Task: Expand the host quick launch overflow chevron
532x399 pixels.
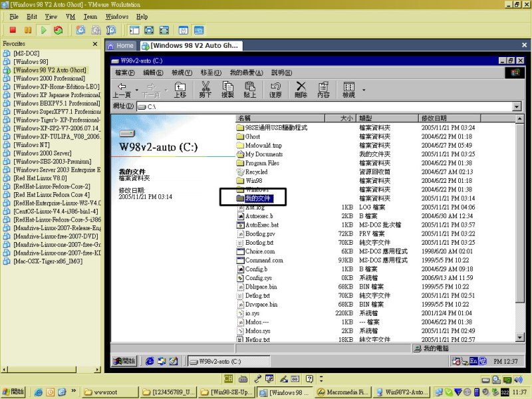Action: (x=73, y=391)
